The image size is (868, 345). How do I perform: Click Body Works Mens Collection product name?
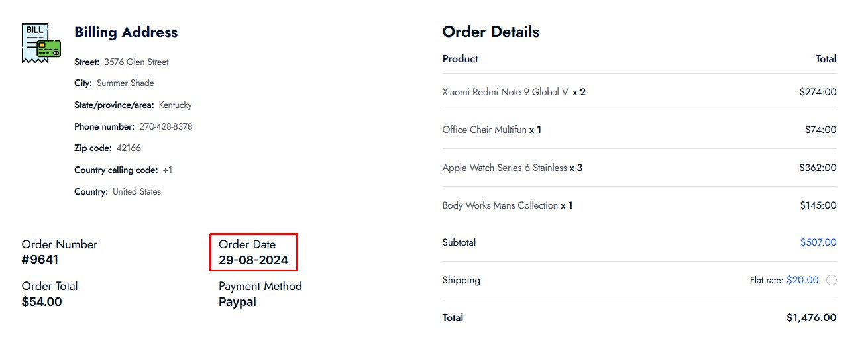[x=500, y=205]
